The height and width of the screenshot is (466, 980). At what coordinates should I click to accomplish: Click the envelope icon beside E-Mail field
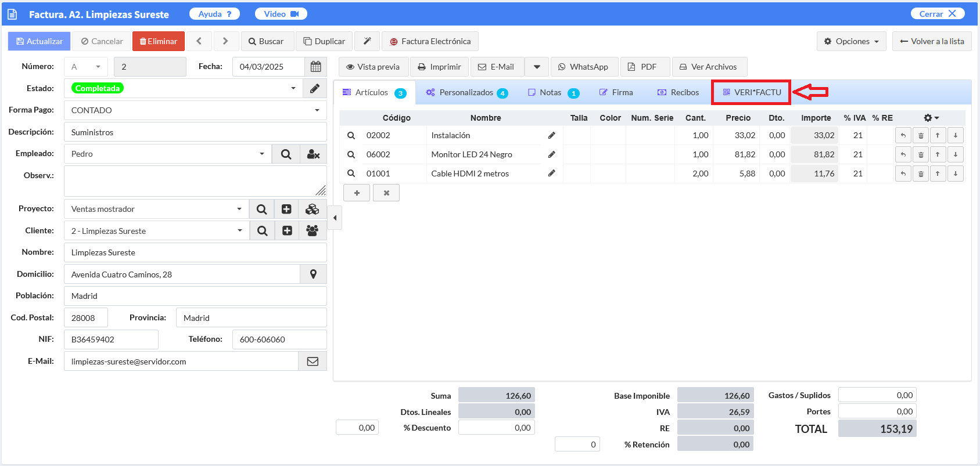[x=313, y=362]
